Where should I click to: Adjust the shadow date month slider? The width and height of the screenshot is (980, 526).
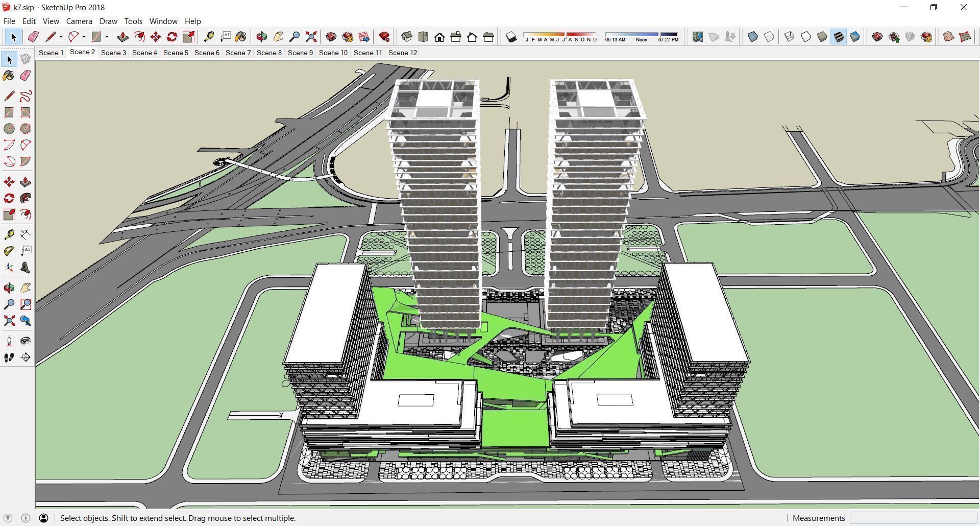560,37
